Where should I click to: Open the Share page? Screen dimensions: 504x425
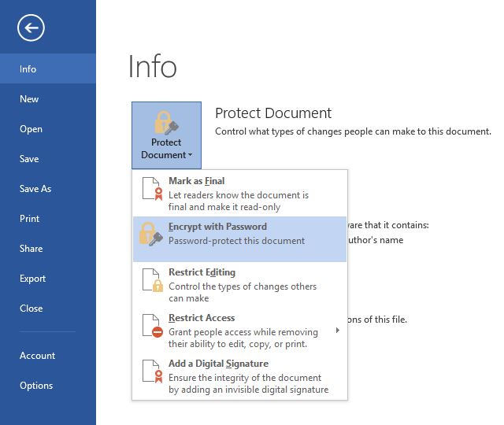point(48,249)
